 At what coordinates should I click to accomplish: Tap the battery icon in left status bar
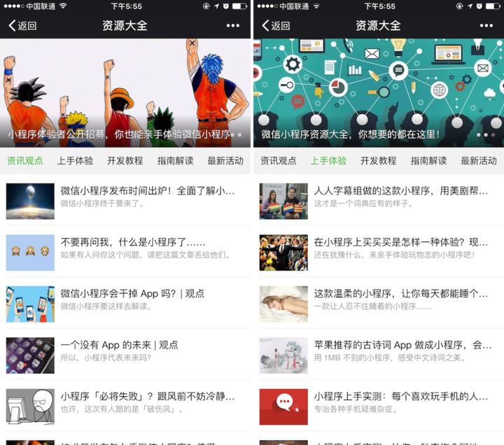click(239, 6)
